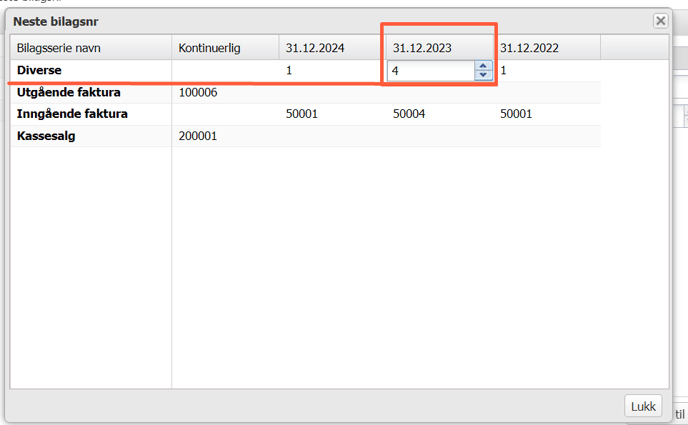Select the 31.12.2022 column header
This screenshot has width=688, height=425.
(x=529, y=48)
